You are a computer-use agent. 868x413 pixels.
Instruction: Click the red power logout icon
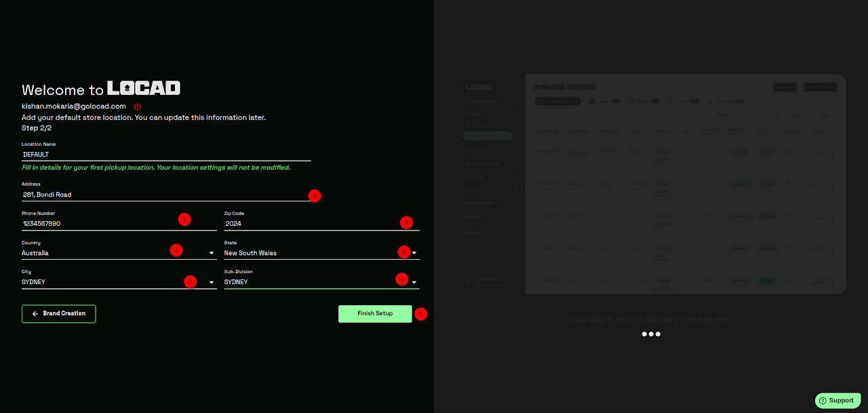[x=138, y=106]
